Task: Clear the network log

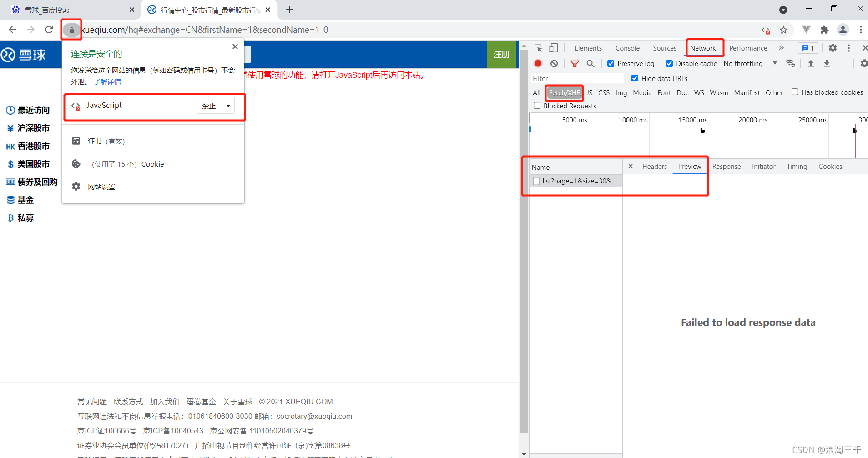Action: click(x=554, y=63)
